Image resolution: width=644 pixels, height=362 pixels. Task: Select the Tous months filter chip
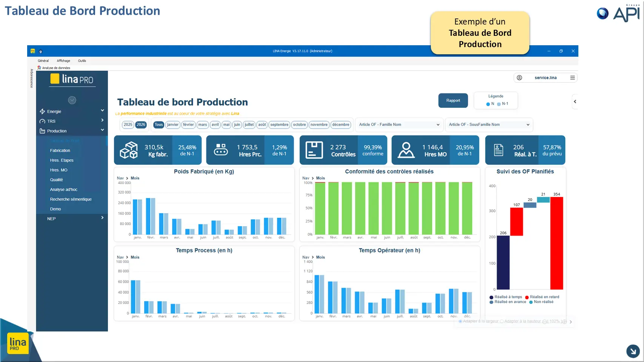[159, 125]
